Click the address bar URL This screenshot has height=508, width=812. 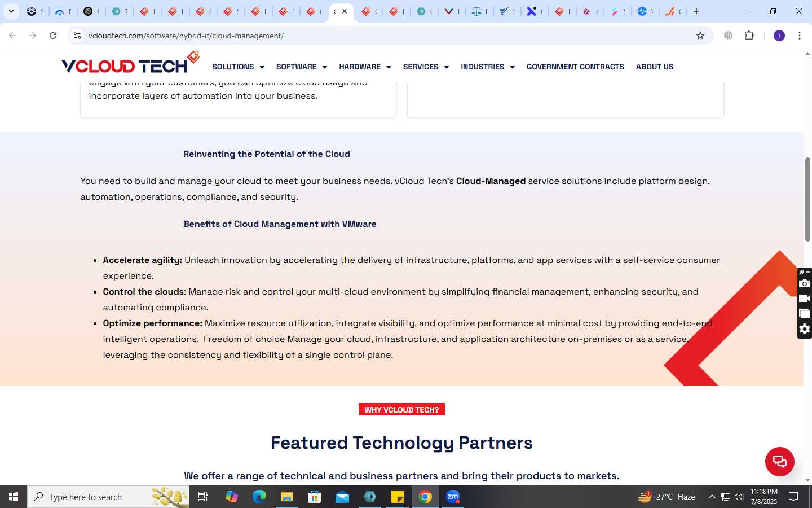pyautogui.click(x=186, y=36)
